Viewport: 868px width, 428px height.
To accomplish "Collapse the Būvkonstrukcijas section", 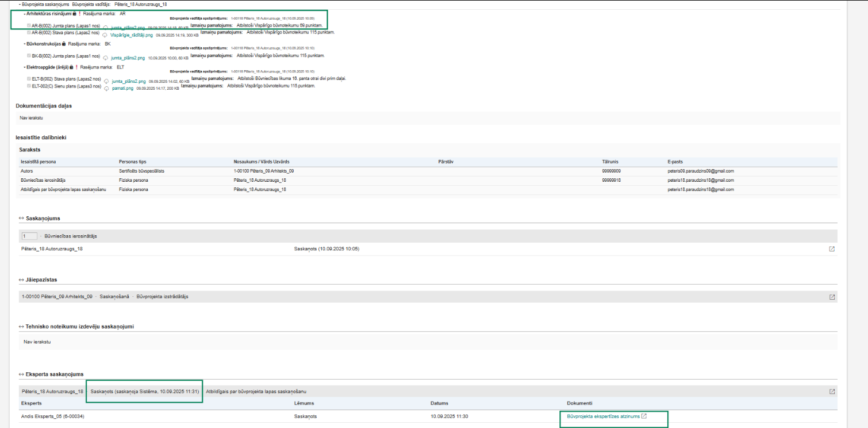I will click(x=25, y=44).
